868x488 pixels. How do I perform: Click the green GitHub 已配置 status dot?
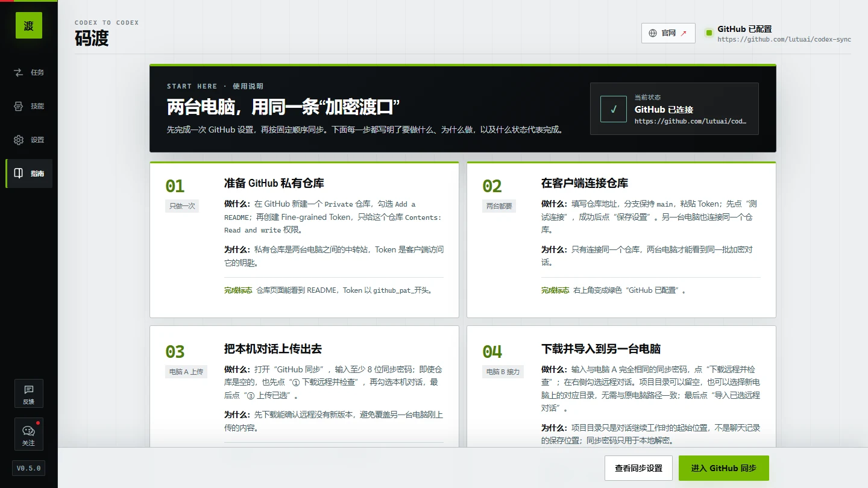click(x=709, y=33)
